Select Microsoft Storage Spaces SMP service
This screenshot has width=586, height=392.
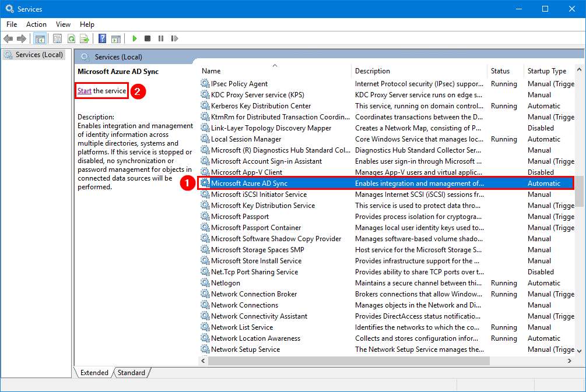pyautogui.click(x=387, y=250)
